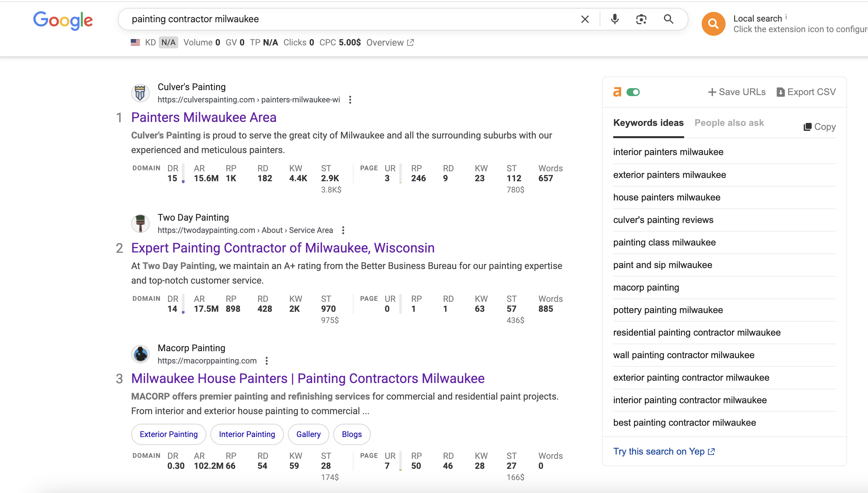Image resolution: width=868 pixels, height=493 pixels.
Task: Open Milwaukee House Painters result title
Action: pos(308,379)
